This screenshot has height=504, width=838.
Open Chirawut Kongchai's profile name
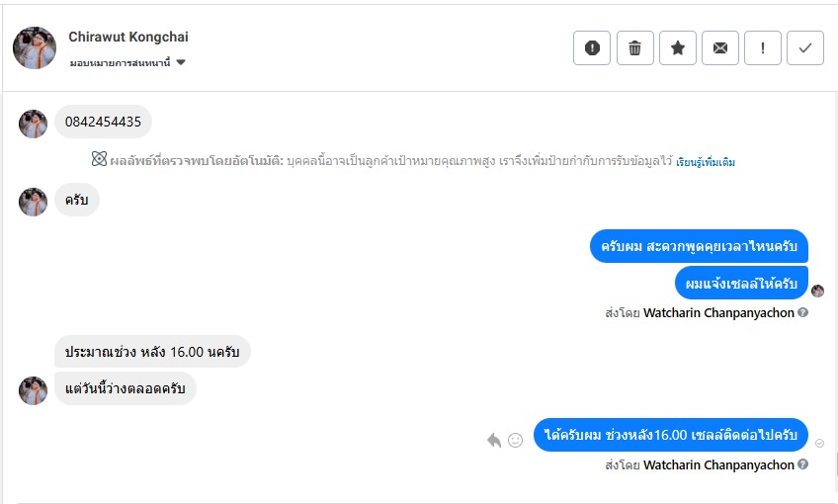click(x=128, y=38)
